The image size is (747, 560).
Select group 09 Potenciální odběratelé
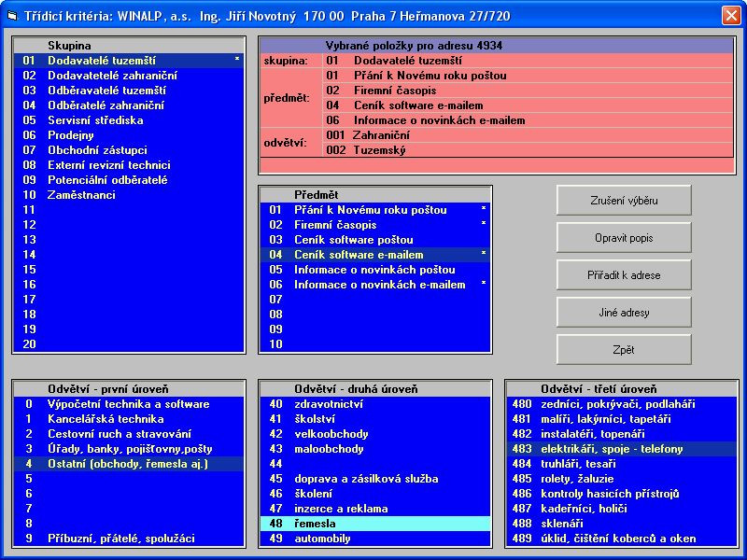[129, 180]
